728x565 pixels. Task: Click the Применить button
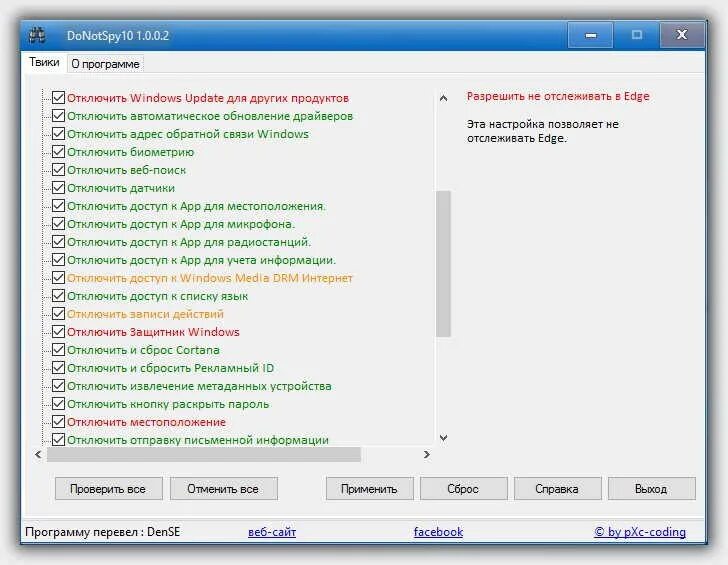click(370, 488)
